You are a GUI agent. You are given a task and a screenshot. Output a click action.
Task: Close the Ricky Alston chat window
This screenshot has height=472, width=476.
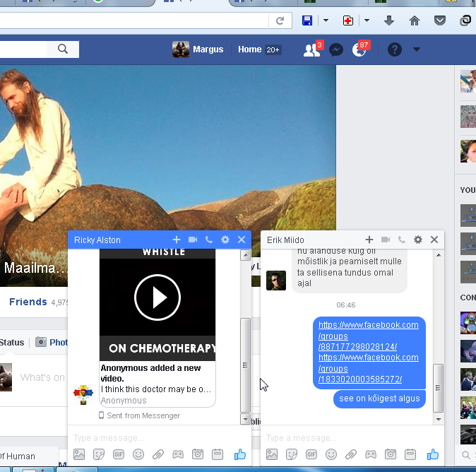coord(242,240)
